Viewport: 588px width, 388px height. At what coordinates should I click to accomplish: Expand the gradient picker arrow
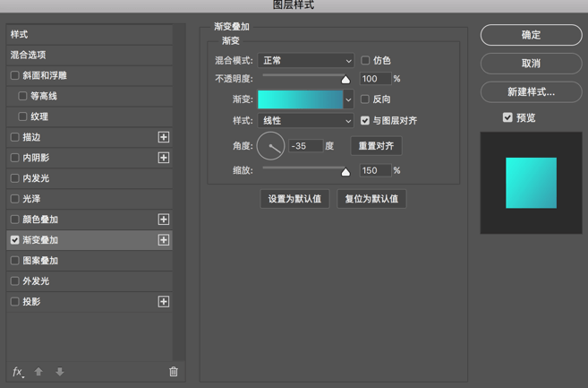point(348,99)
